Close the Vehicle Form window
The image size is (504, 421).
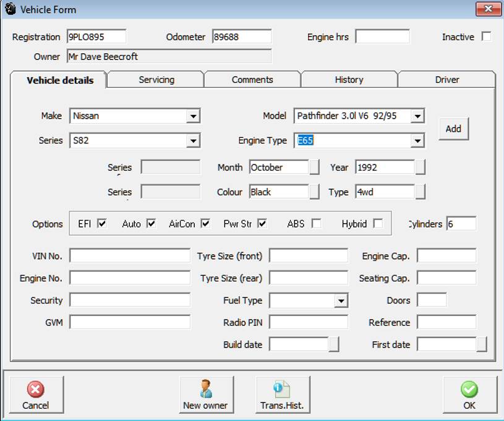pyautogui.click(x=488, y=9)
